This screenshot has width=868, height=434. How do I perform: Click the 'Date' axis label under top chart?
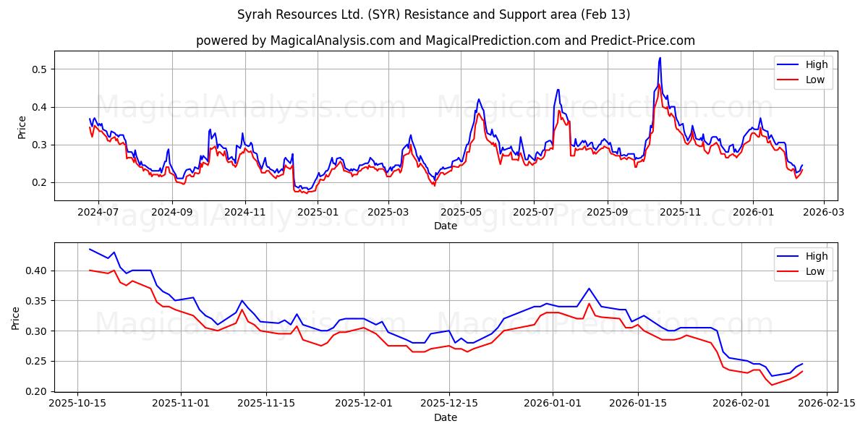pyautogui.click(x=446, y=226)
